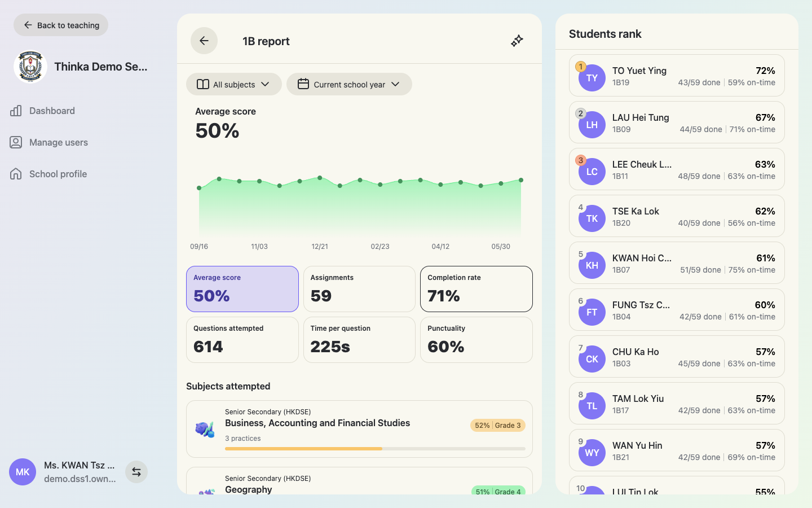Select the Assignments stat card
Image resolution: width=812 pixels, height=508 pixels.
tap(359, 289)
